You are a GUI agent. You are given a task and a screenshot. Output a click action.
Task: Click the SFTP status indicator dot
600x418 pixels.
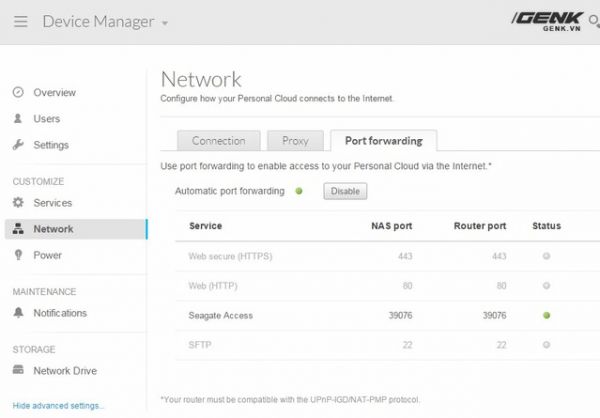546,345
